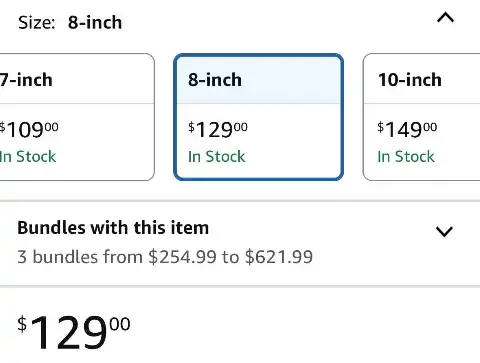Click the bold 8-inch value beside Size

click(x=95, y=23)
